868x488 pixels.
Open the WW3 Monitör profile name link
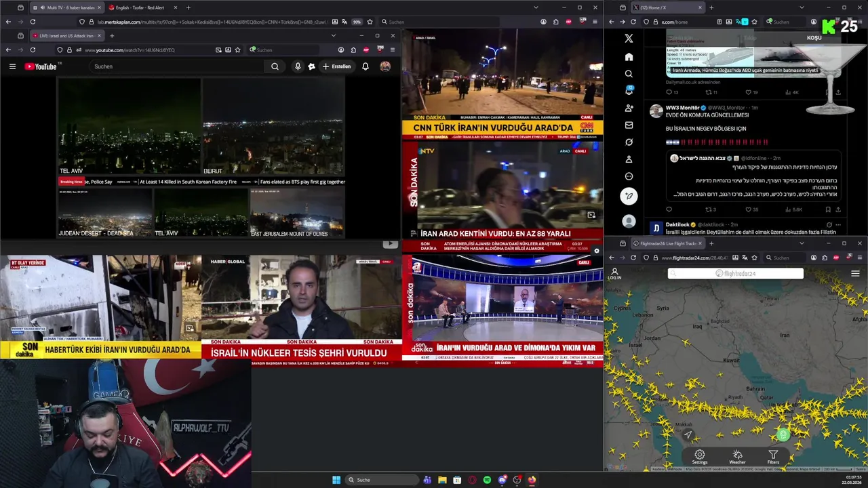(683, 108)
